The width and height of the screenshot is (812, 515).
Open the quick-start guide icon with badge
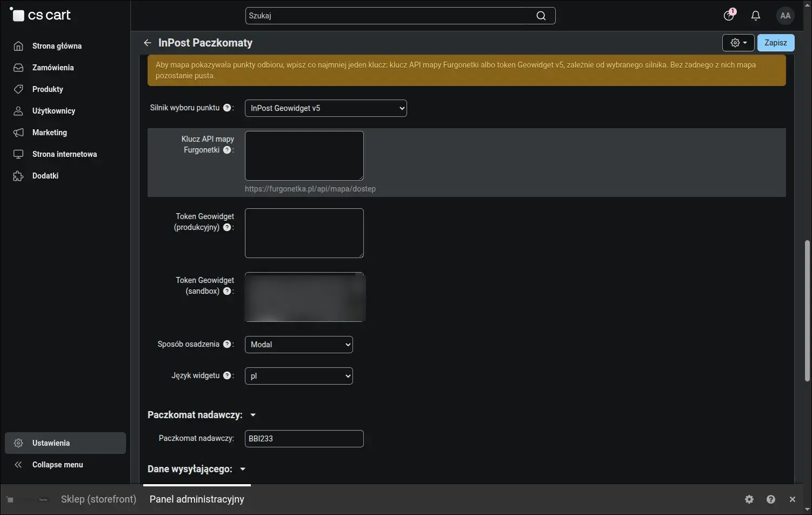click(x=729, y=15)
